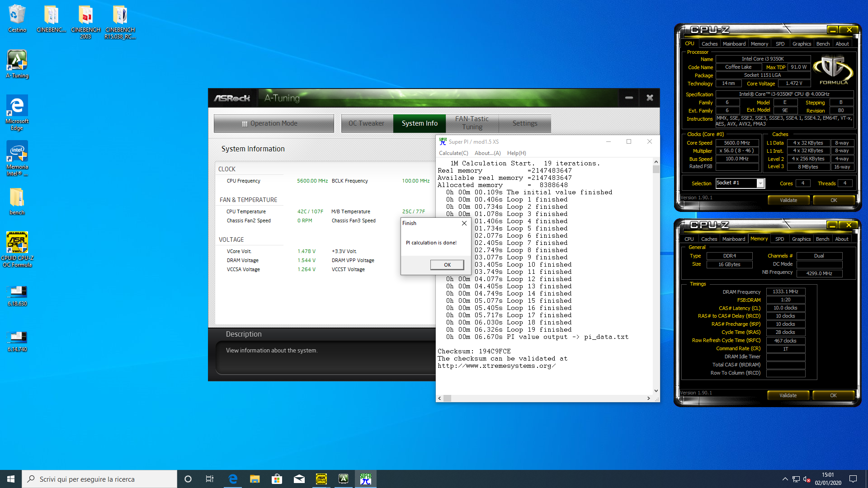This screenshot has height=488, width=868.
Task: Click Validate in the top CPU-Z window
Action: pyautogui.click(x=788, y=200)
